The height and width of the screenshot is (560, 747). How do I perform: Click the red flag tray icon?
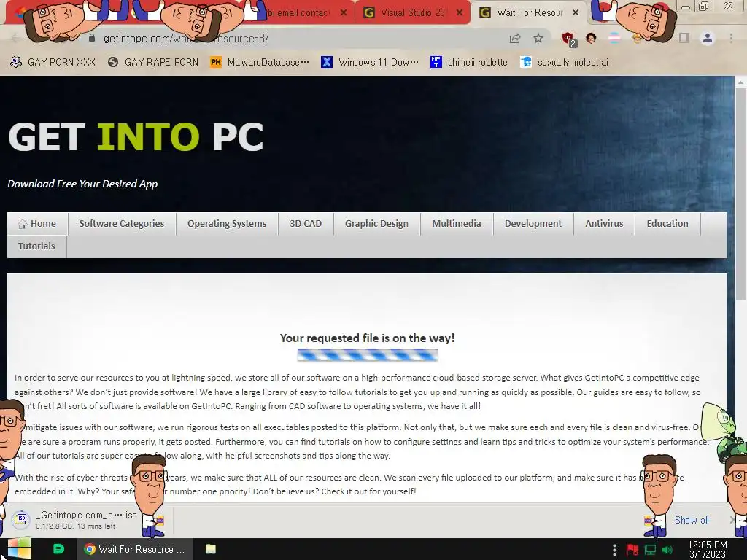632,550
